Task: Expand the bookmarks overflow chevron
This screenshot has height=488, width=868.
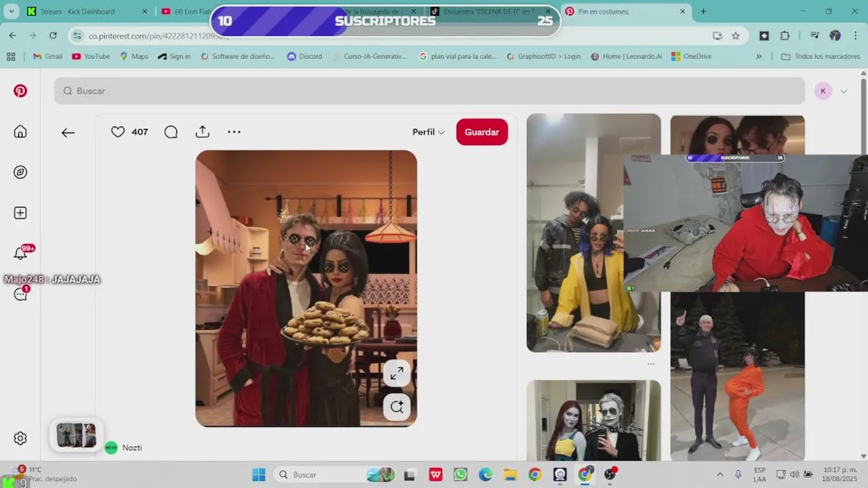Action: click(759, 56)
